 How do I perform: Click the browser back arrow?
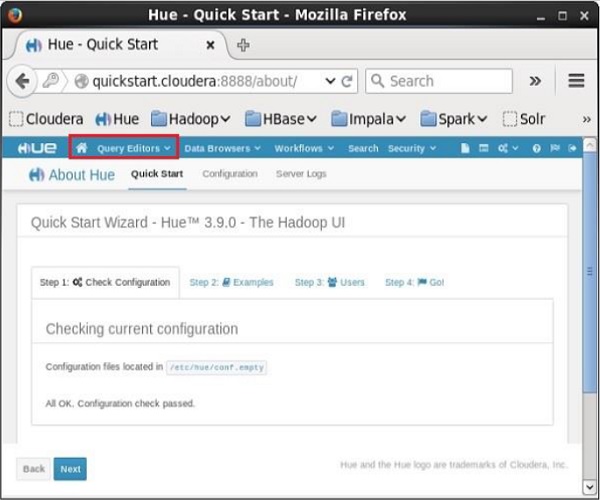click(22, 81)
